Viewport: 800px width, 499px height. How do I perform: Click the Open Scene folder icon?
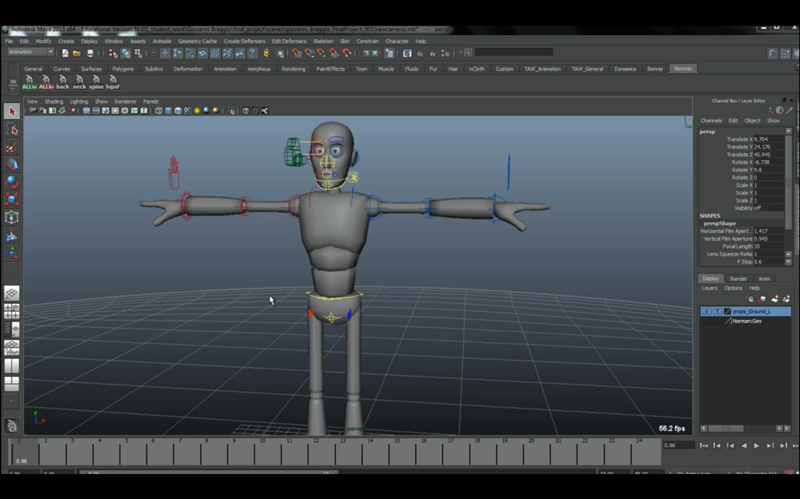click(x=77, y=53)
